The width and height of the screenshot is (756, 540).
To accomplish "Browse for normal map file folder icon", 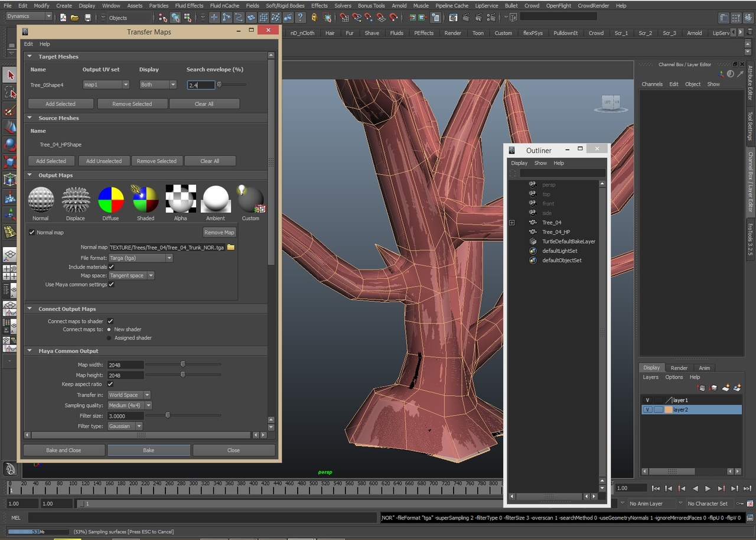I will tap(231, 247).
